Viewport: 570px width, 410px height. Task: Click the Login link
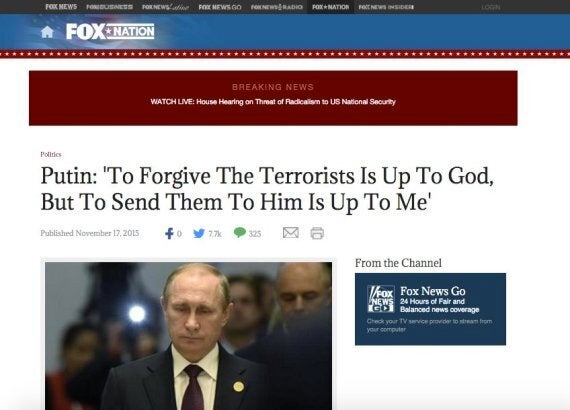coord(491,7)
